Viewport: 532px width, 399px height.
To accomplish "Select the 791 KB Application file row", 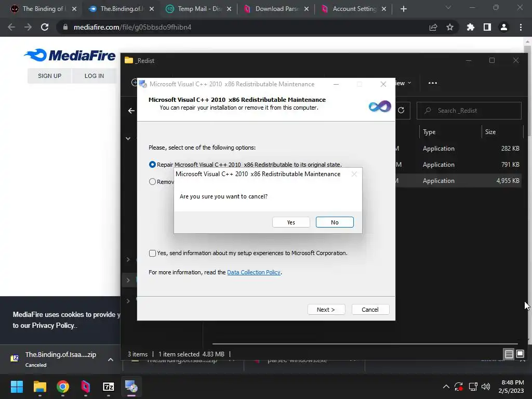I will tap(458, 165).
